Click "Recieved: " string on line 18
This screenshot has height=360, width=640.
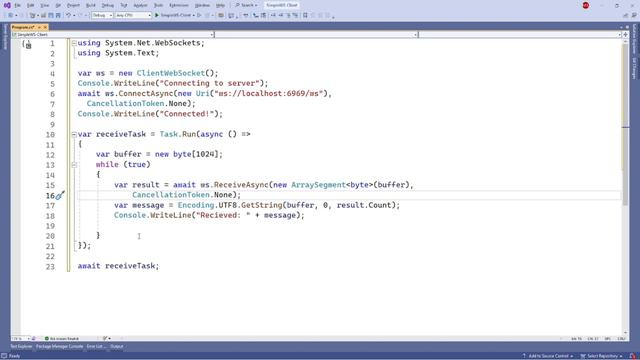(223, 215)
